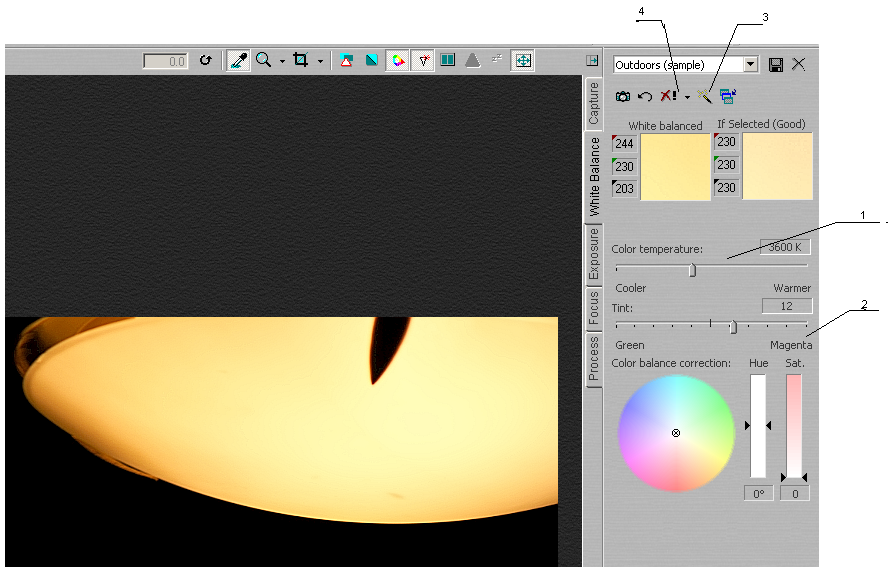Toggle the red triangle exposure warning icon
Viewport: 888px width, 575px height.
(x=346, y=60)
